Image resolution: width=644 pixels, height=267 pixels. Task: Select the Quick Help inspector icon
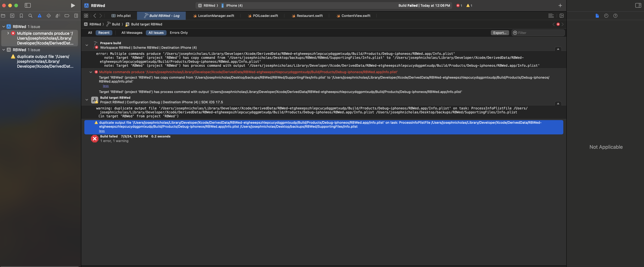tap(615, 16)
